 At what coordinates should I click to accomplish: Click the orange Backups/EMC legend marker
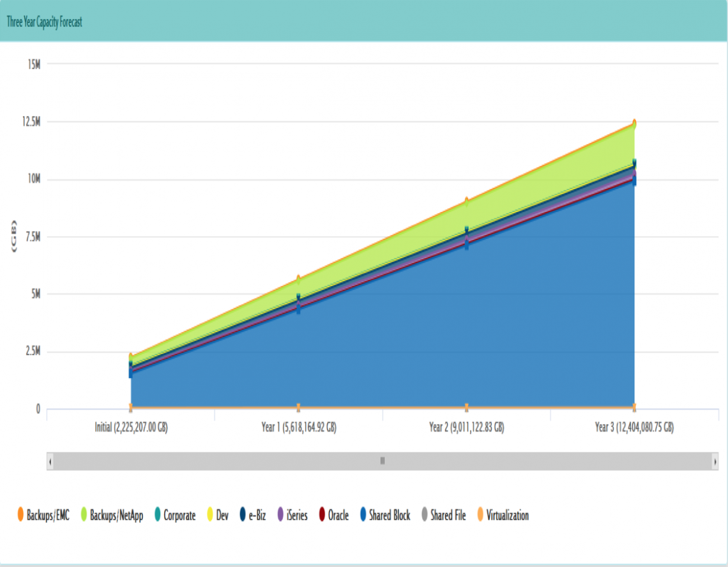tap(20, 515)
